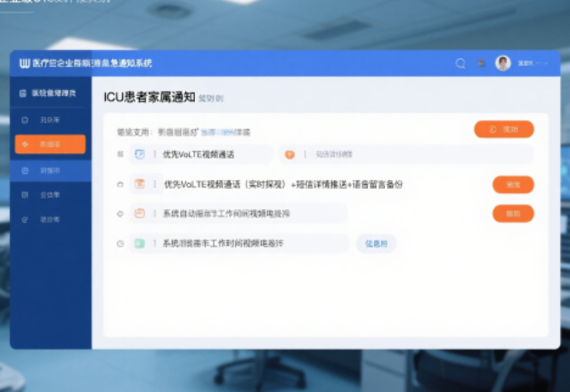Expand the 医院 sidebar header section
Image resolution: width=570 pixels, height=392 pixels.
click(50, 93)
